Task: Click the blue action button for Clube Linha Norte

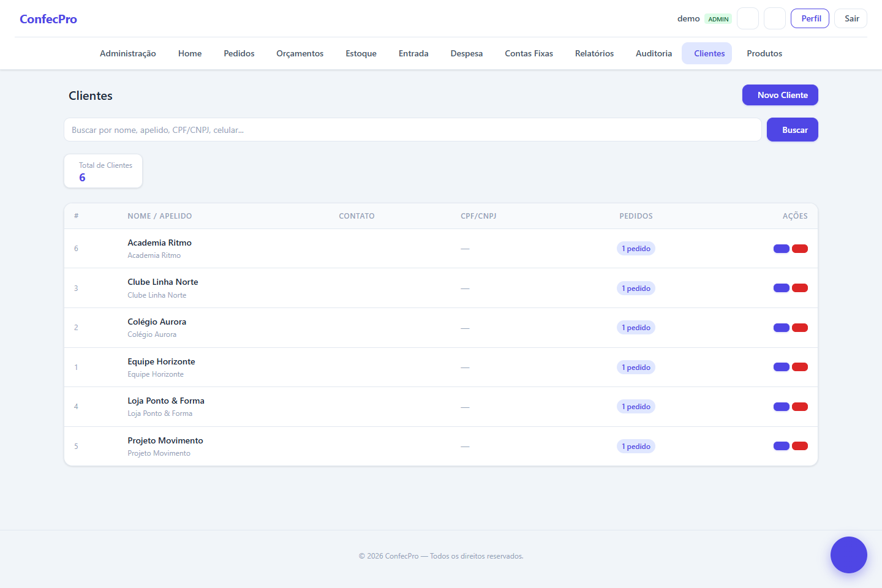Action: coord(782,288)
